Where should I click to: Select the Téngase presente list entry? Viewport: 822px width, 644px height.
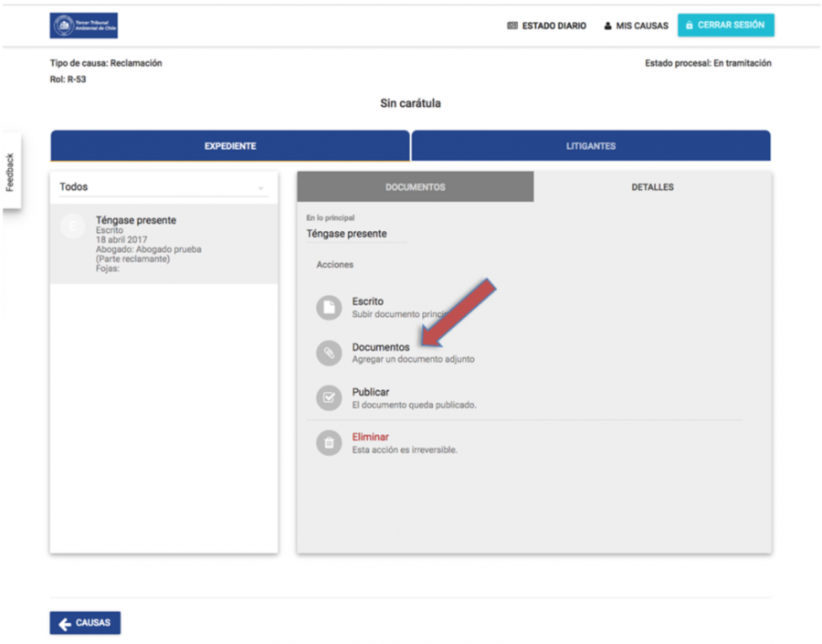(x=163, y=243)
